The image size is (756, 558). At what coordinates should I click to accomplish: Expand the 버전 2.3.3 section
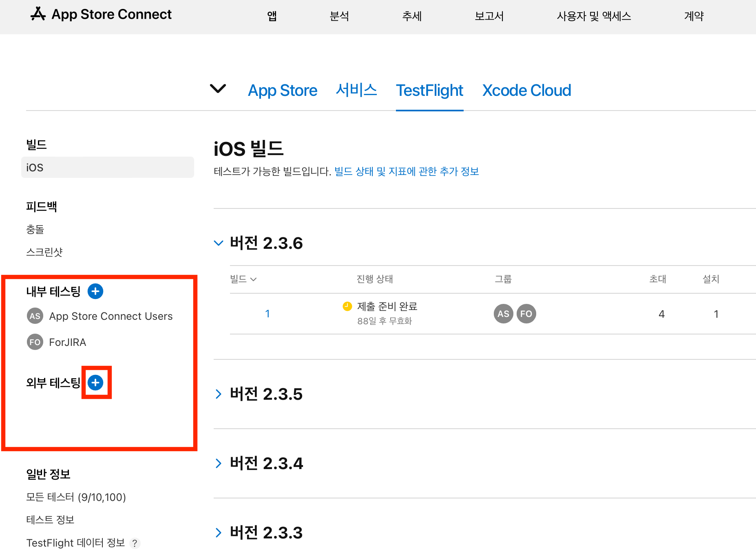point(219,533)
